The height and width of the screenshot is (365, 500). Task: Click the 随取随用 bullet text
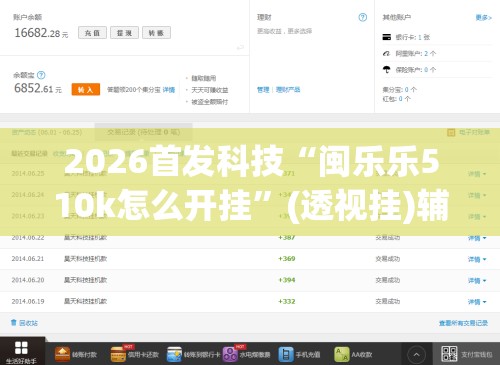coord(203,78)
